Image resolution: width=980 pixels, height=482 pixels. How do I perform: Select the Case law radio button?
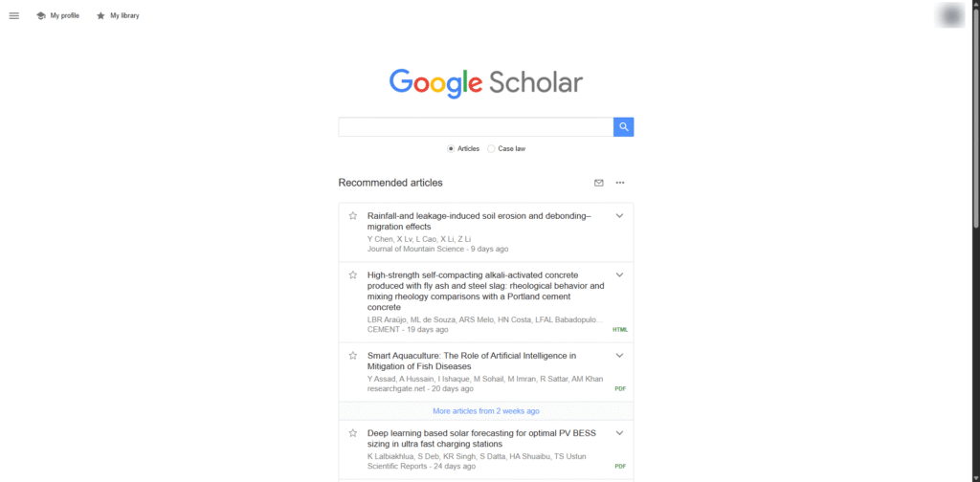(x=492, y=149)
